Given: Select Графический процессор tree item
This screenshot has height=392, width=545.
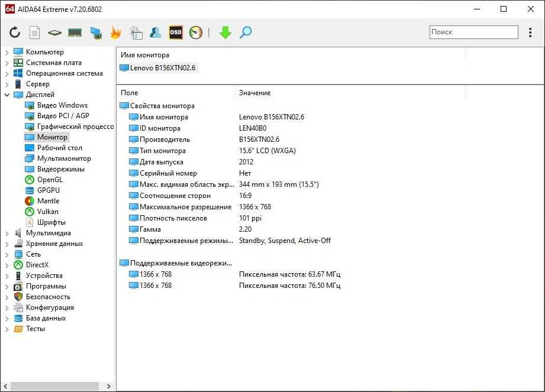Looking at the screenshot, I should click(69, 127).
